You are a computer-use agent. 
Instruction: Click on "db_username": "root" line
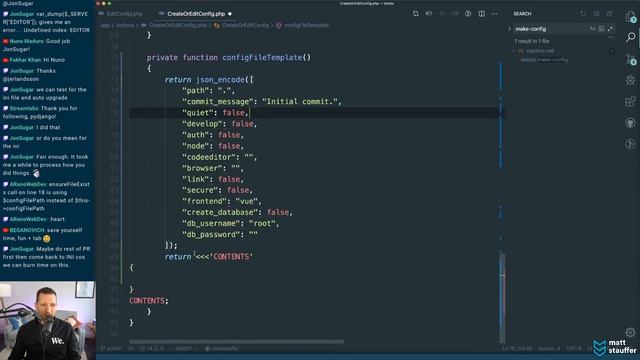pos(231,223)
